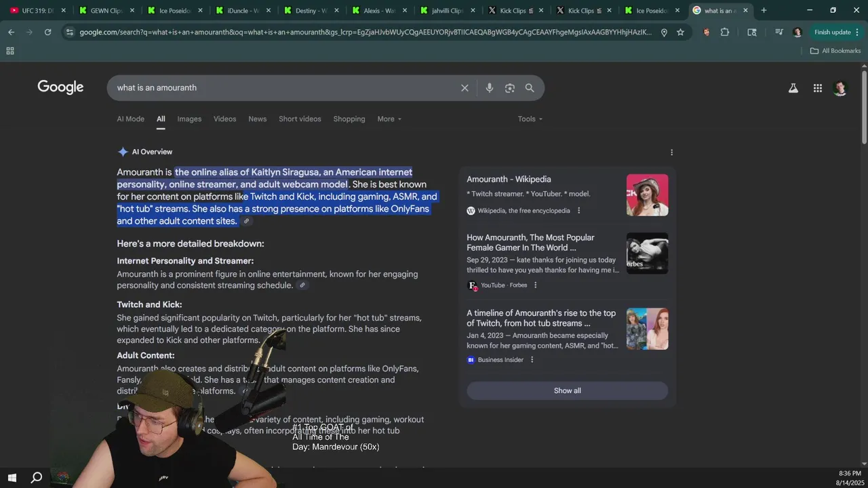The width and height of the screenshot is (868, 488).
Task: Click the 'AI Overview' heading
Action: tap(152, 152)
